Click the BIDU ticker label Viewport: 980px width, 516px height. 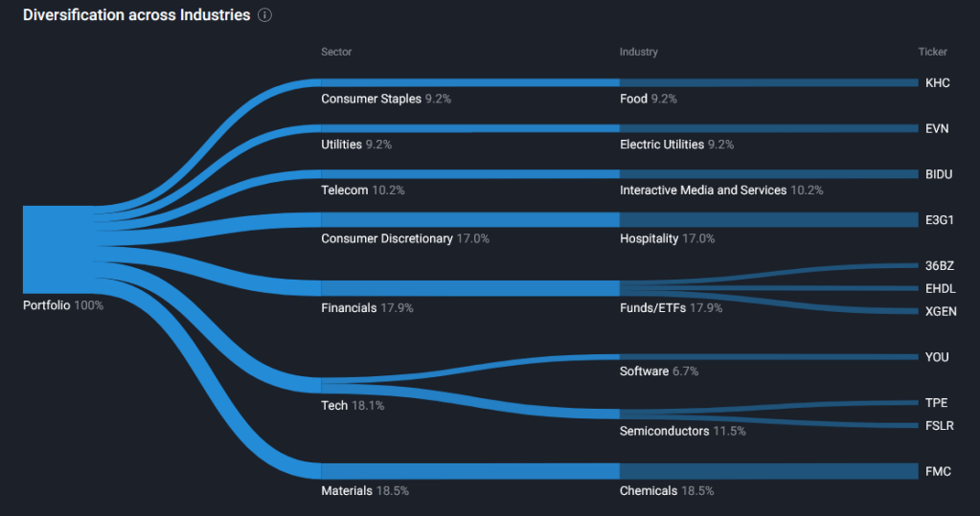coord(939,174)
